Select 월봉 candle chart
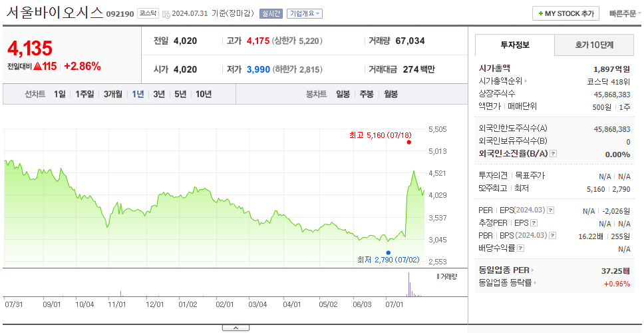This screenshot has width=644, height=333. pyautogui.click(x=391, y=94)
